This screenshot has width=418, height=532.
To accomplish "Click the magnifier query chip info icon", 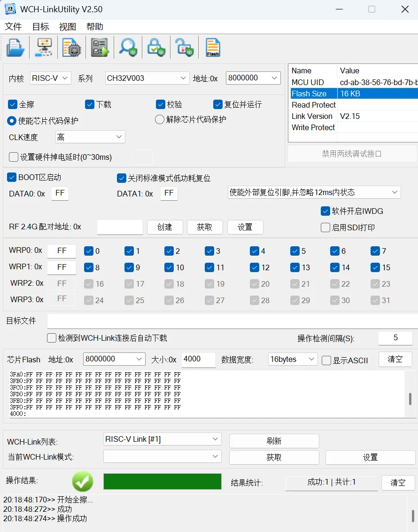I will [x=128, y=47].
